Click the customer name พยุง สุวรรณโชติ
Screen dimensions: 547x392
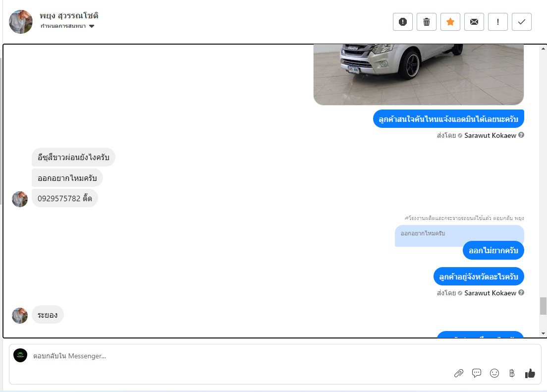pos(69,16)
